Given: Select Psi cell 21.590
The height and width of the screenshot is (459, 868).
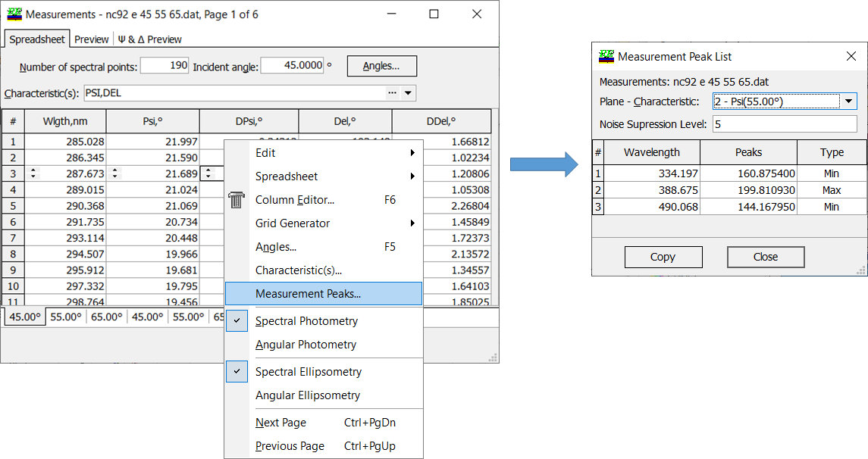Looking at the screenshot, I should 153,158.
